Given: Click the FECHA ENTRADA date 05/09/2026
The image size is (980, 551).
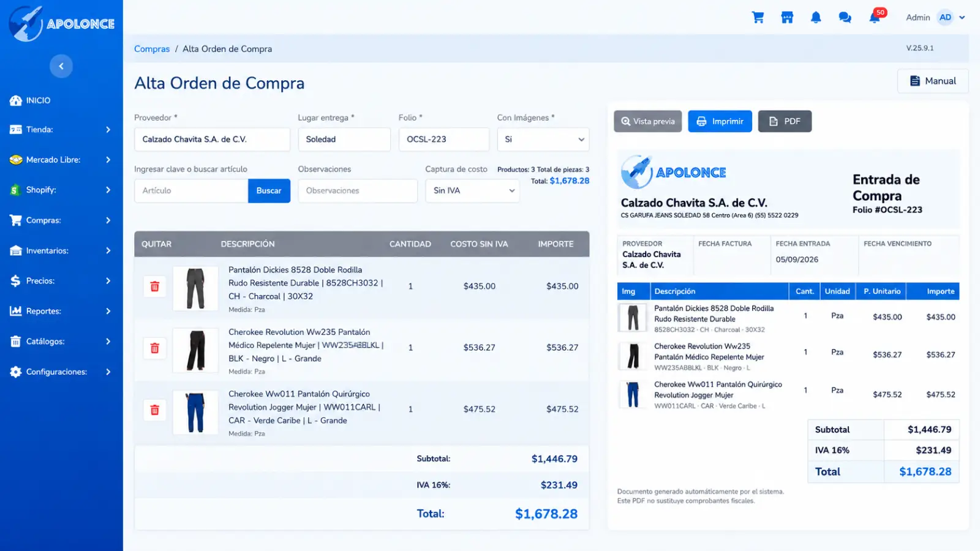Looking at the screenshot, I should click(797, 260).
